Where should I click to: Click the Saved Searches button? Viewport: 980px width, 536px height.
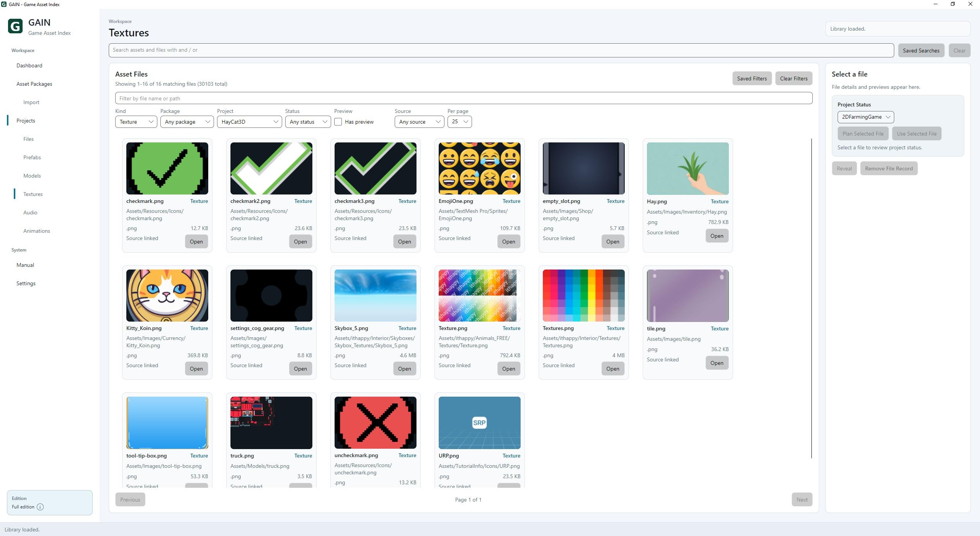tap(921, 51)
